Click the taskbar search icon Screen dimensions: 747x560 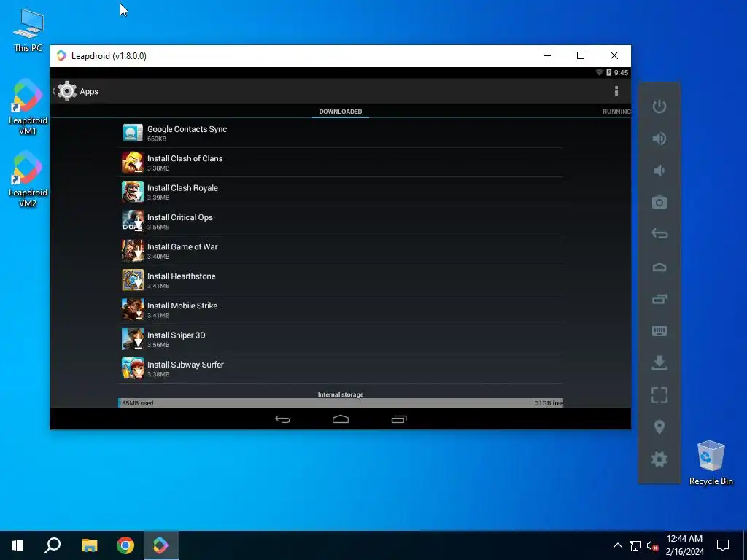tap(53, 545)
